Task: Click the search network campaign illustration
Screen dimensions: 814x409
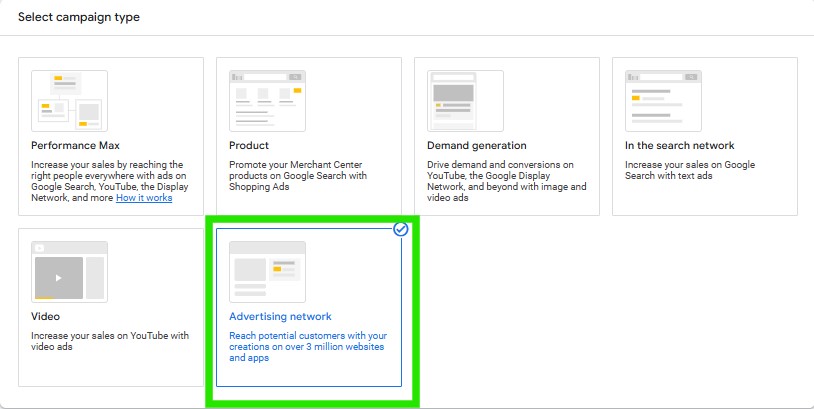Action: [x=663, y=101]
